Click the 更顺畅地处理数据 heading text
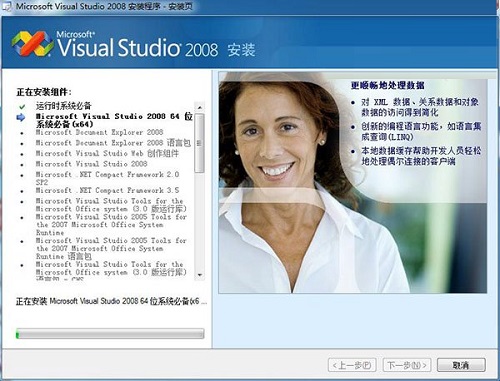The height and width of the screenshot is (381, 500). 388,85
